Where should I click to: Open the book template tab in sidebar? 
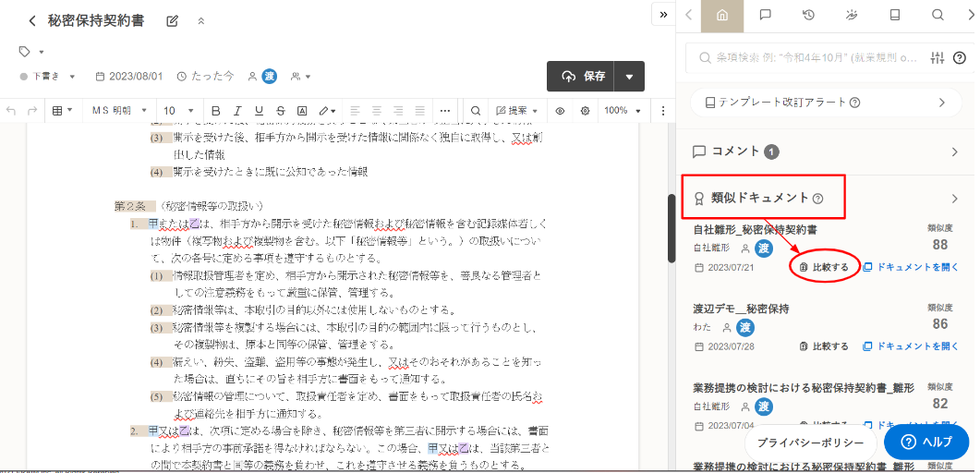pyautogui.click(x=894, y=15)
